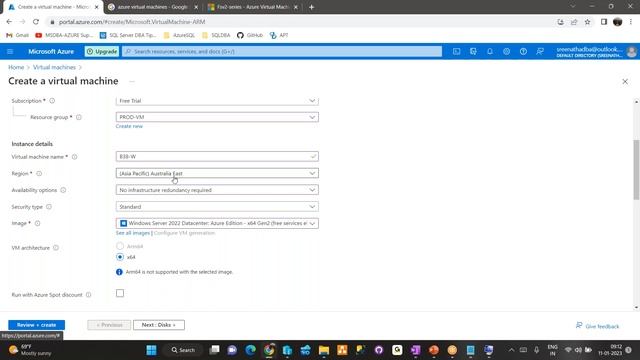Image resolution: width=640 pixels, height=360 pixels.
Task: Show info tooltip for Availability options
Action: [63, 190]
